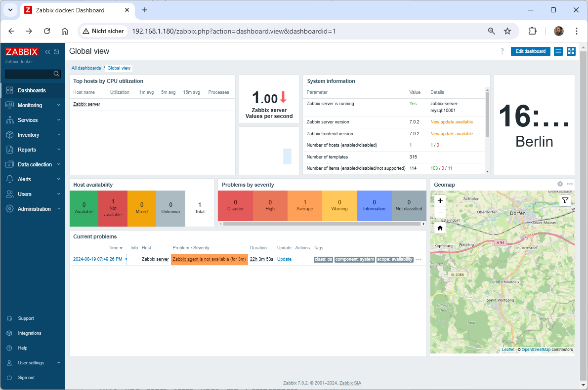Click the Edit dashboard button

530,51
